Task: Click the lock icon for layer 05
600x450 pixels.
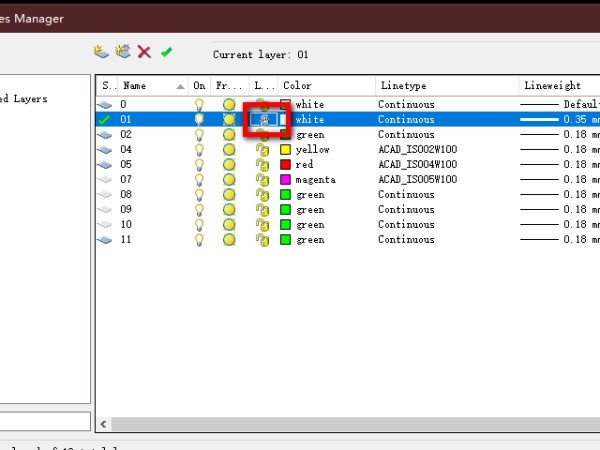Action: point(263,165)
